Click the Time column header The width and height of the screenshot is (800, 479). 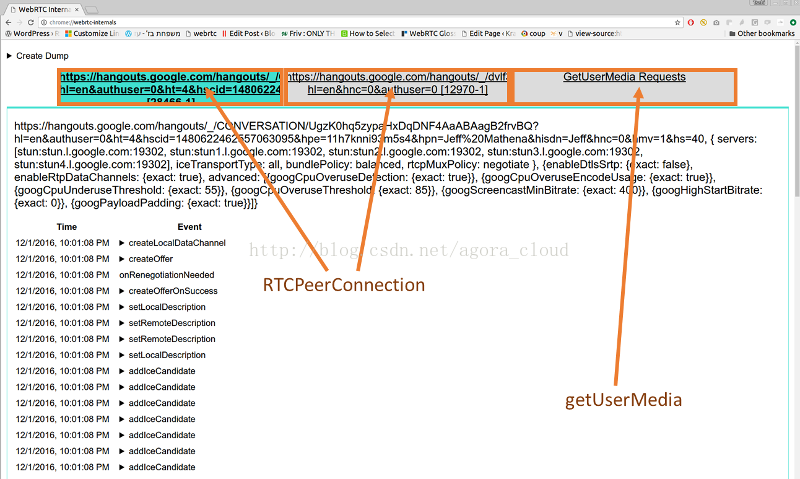click(x=67, y=227)
